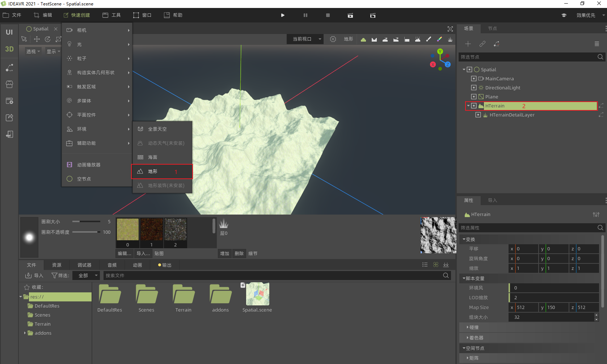
Task: Select the terrain color paint tool
Action: coord(439,39)
